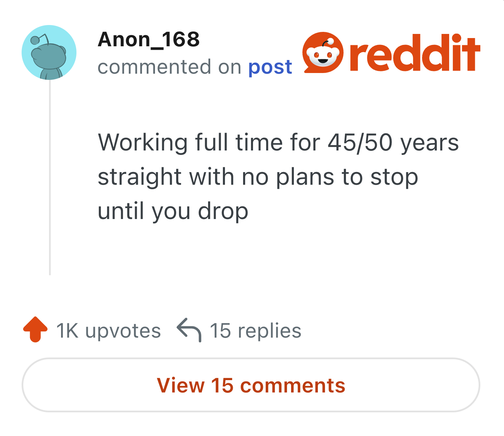Screen dimensions: 504x436
Task: Click the orange reddit wordmark
Action: pos(415,52)
